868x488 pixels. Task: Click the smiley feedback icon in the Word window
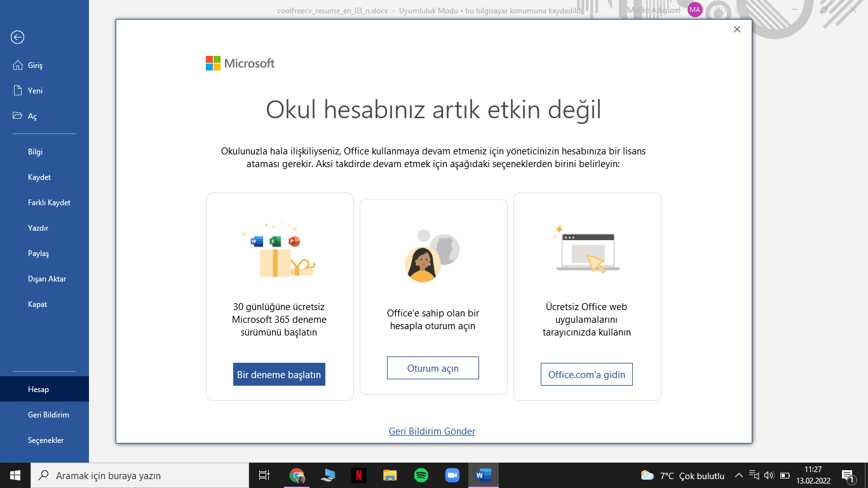[x=721, y=10]
